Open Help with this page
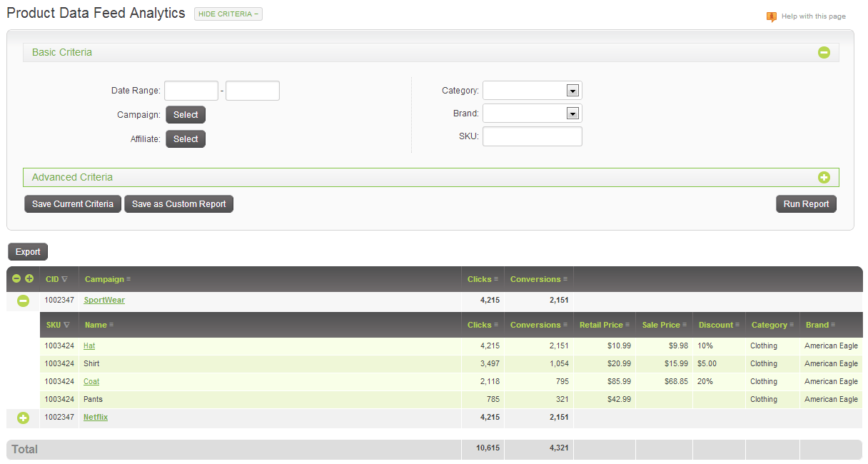This screenshot has height=464, width=868. [812, 16]
